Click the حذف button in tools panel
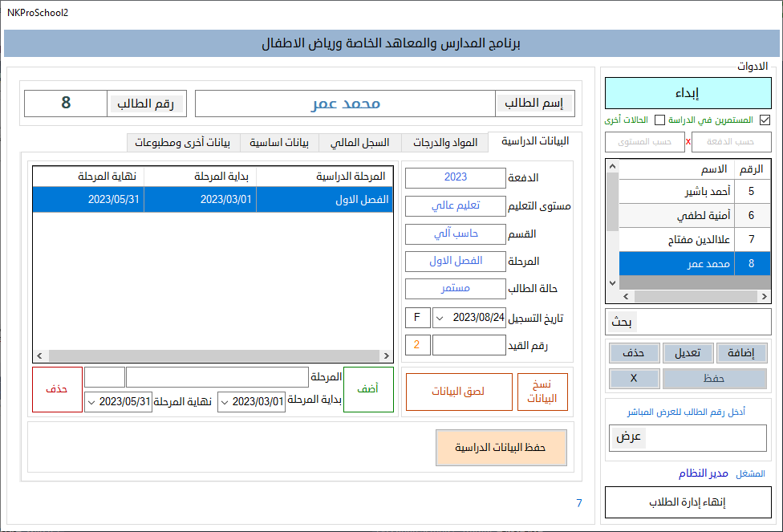 pos(635,353)
